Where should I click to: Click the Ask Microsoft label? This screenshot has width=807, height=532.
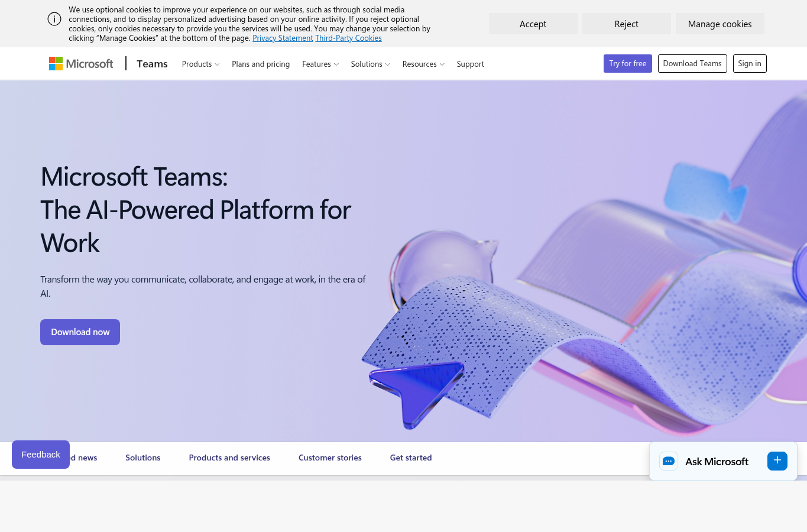pyautogui.click(x=717, y=462)
